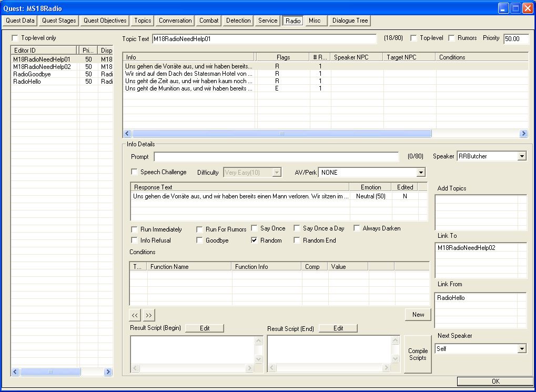Image resolution: width=536 pixels, height=392 pixels.
Task: Click the Speaker NPC column header
Action: (357, 57)
